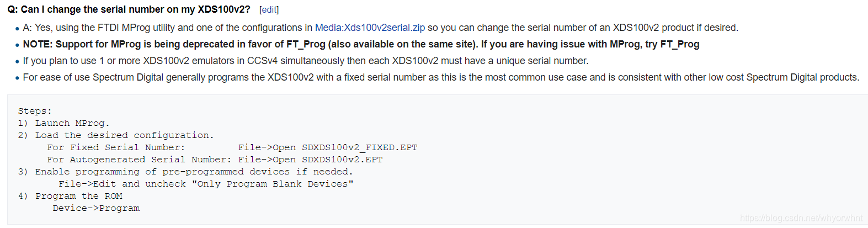
Task: Click the SDXDS100v2_FIXED.EPT filename
Action: pyautogui.click(x=359, y=147)
